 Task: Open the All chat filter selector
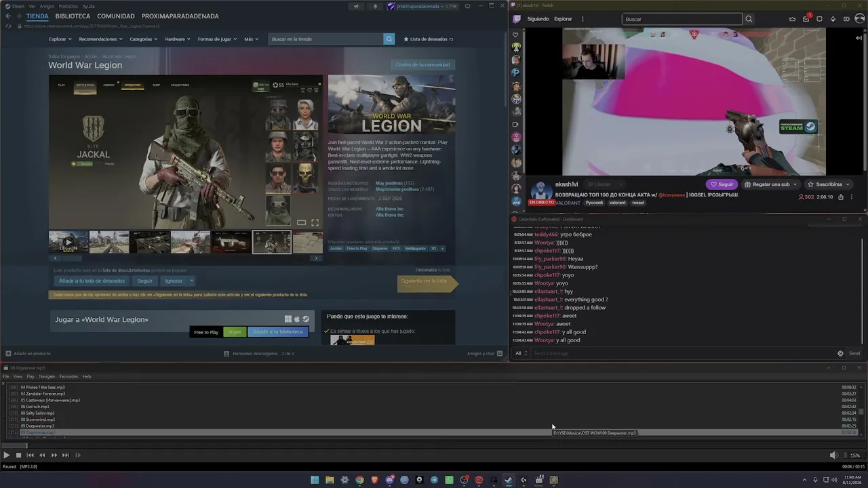point(521,353)
